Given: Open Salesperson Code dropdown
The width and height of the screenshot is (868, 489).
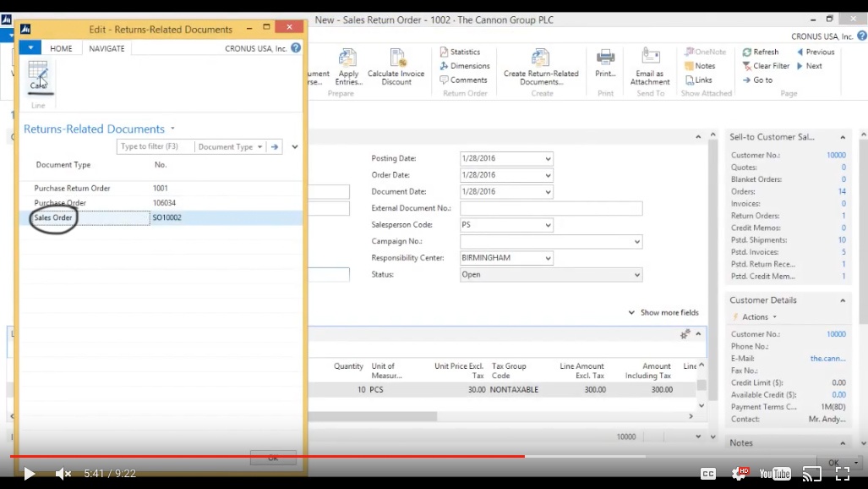Looking at the screenshot, I should pos(548,225).
